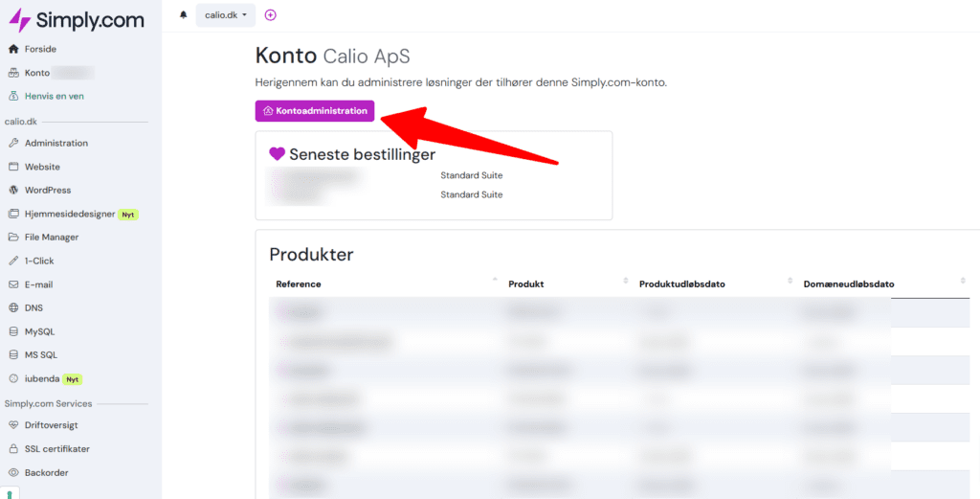Sort table by Reference column
This screenshot has width=980, height=499.
point(299,284)
